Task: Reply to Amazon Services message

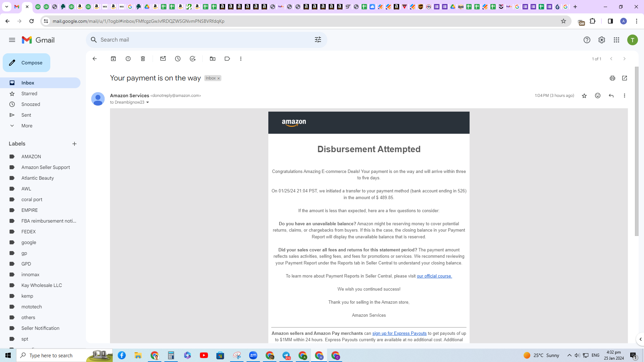Action: tap(611, 96)
